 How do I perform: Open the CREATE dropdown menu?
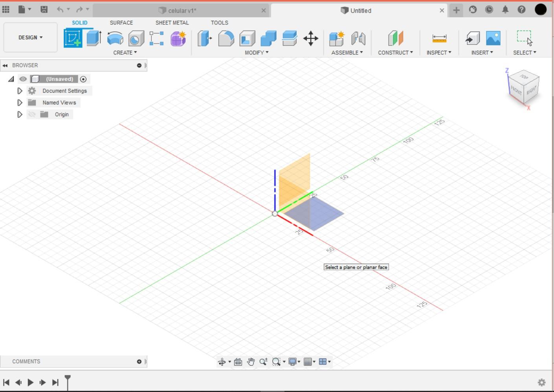[x=125, y=53]
